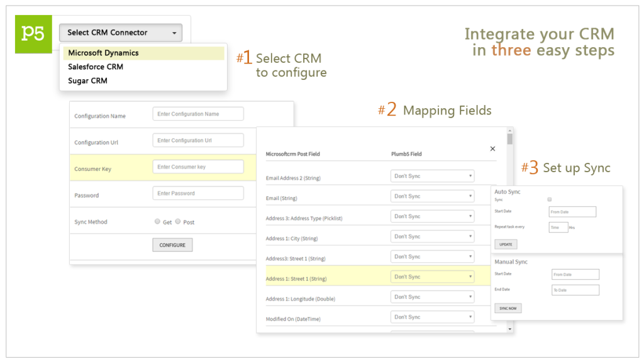Focus the Manual Sync Start Date field
This screenshot has width=644, height=364.
(575, 275)
